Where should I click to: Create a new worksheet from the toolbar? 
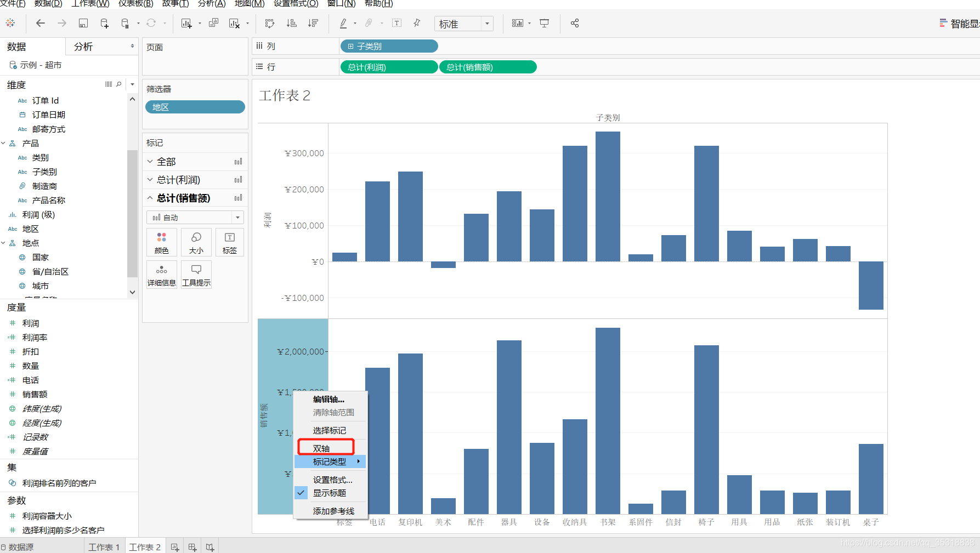pyautogui.click(x=186, y=23)
